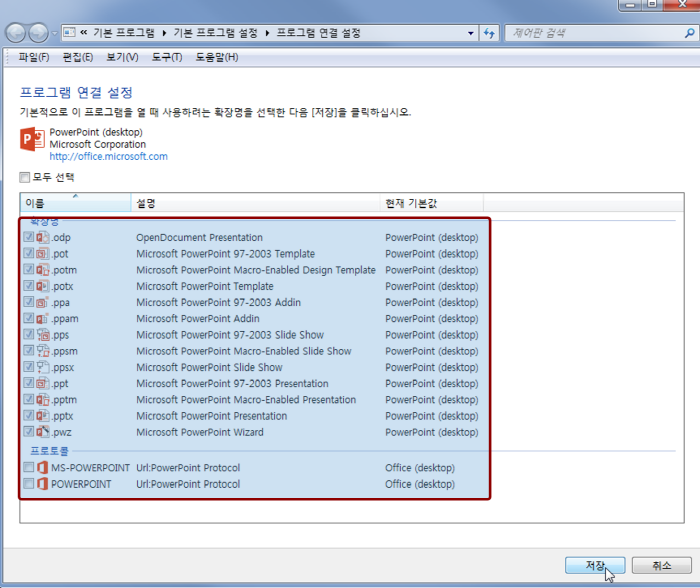Click the 프로그램 연결 설정 breadcrumb
The width and height of the screenshot is (700, 588).
pos(318,33)
